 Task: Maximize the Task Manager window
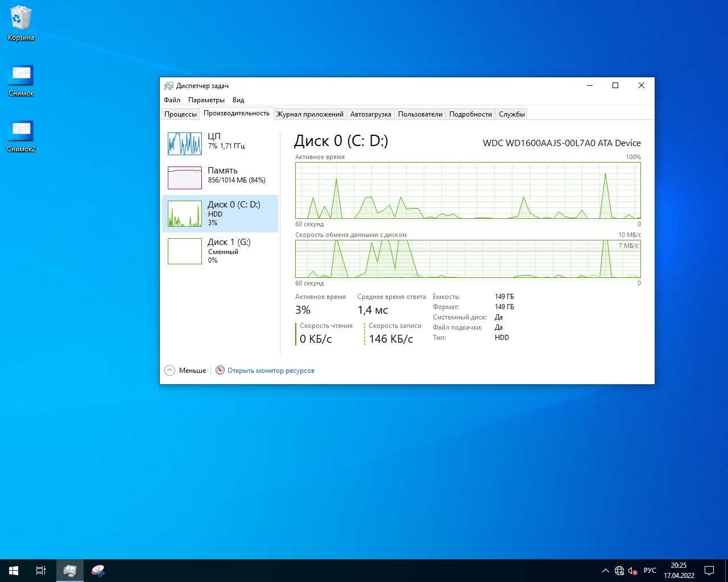point(615,86)
